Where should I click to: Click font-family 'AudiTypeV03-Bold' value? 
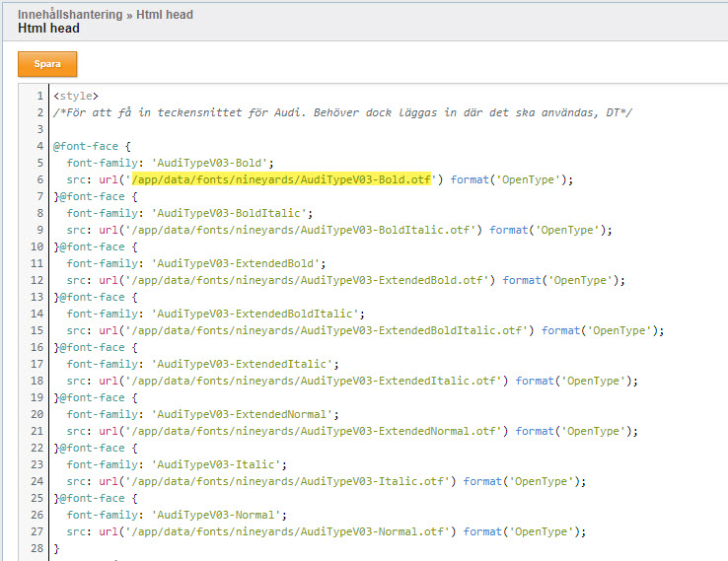tap(212, 163)
